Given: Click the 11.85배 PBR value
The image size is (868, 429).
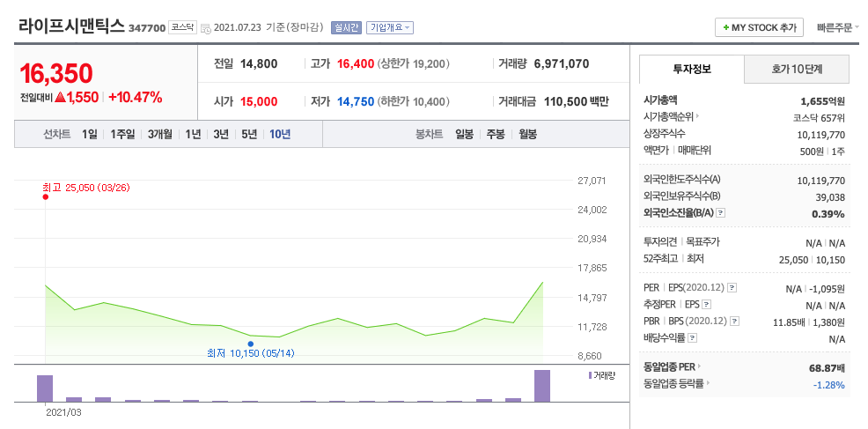Looking at the screenshot, I should [x=788, y=322].
